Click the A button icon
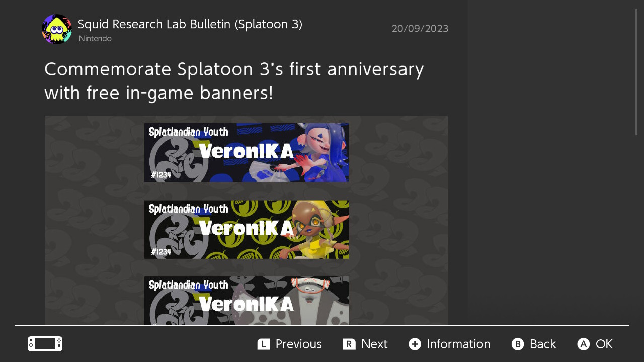644x362 pixels. (x=583, y=344)
